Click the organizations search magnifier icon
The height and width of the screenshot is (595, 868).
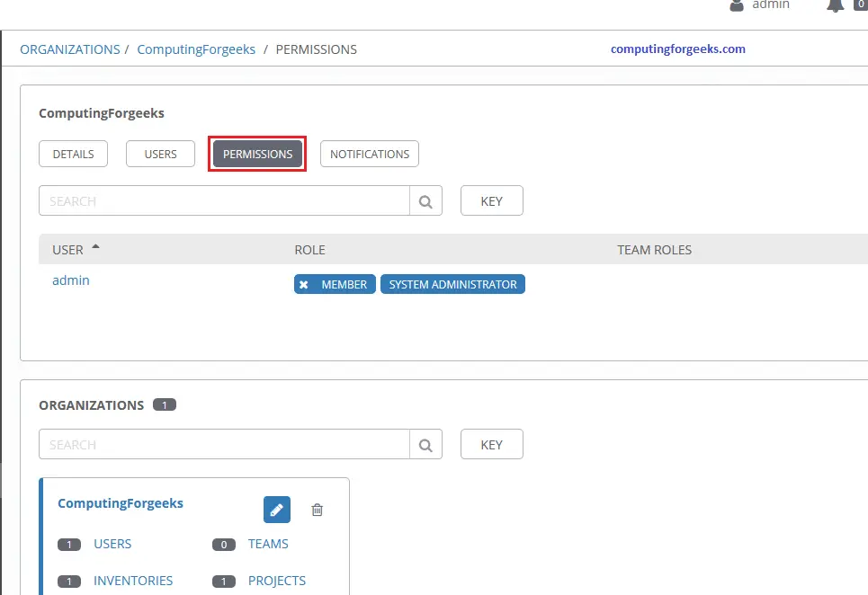(x=425, y=445)
